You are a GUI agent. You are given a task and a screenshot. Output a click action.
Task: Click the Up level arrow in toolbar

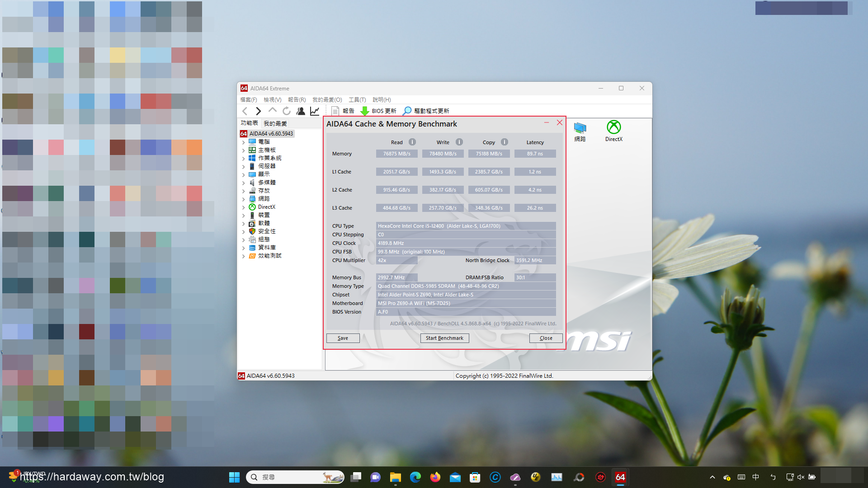point(272,110)
